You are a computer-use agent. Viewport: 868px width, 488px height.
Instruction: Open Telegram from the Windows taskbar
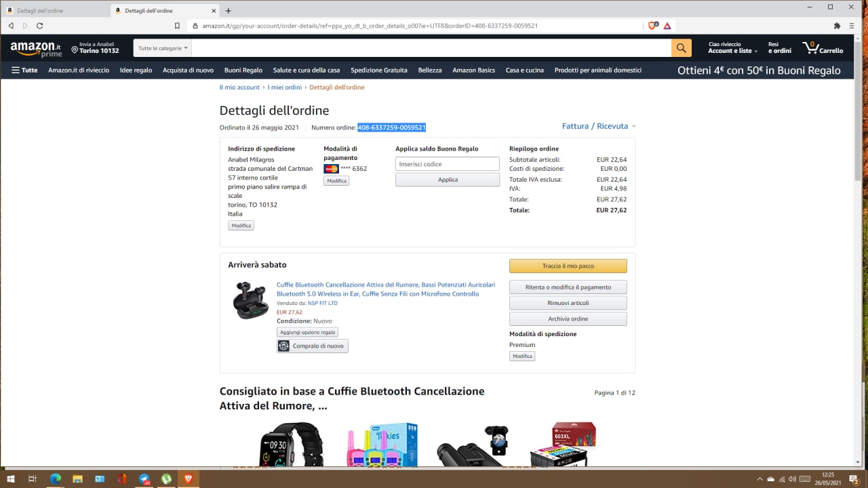[x=144, y=479]
